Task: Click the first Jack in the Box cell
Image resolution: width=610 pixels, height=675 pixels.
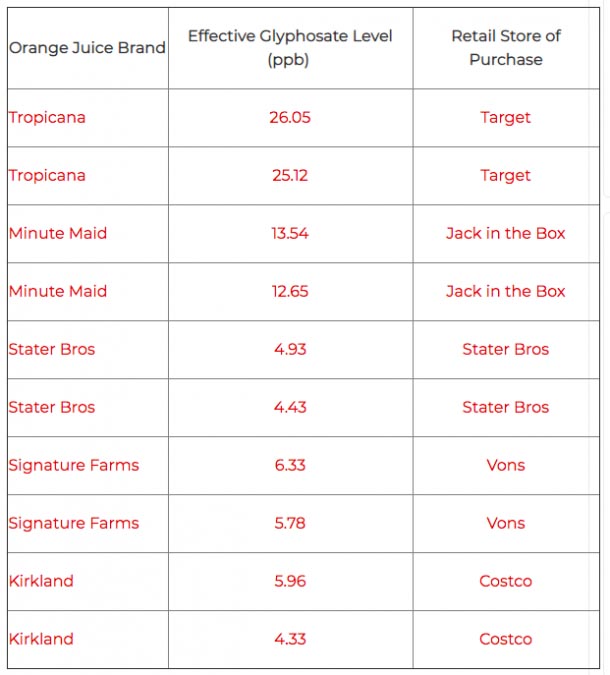Action: click(x=506, y=233)
